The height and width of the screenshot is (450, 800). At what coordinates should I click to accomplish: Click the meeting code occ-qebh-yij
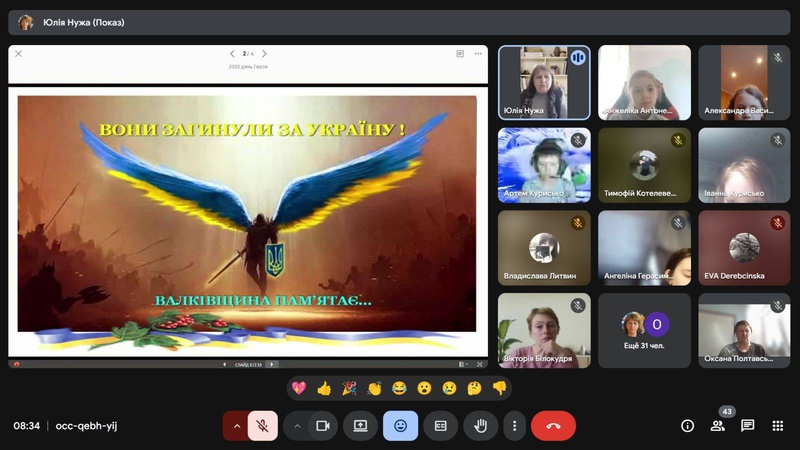[x=86, y=426]
